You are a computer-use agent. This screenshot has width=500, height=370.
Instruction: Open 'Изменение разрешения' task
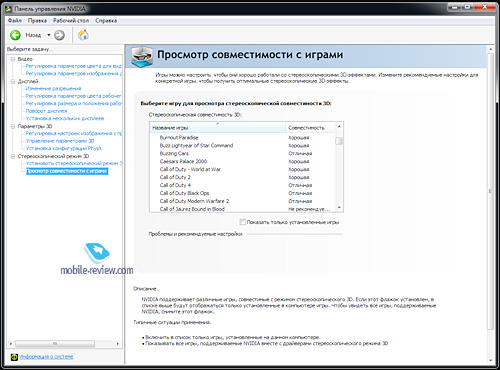[x=53, y=88]
